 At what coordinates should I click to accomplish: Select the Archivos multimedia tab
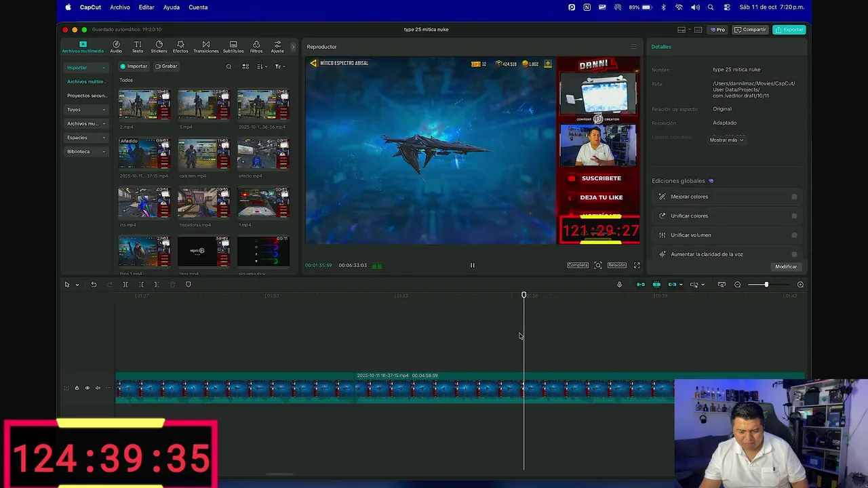coord(83,47)
